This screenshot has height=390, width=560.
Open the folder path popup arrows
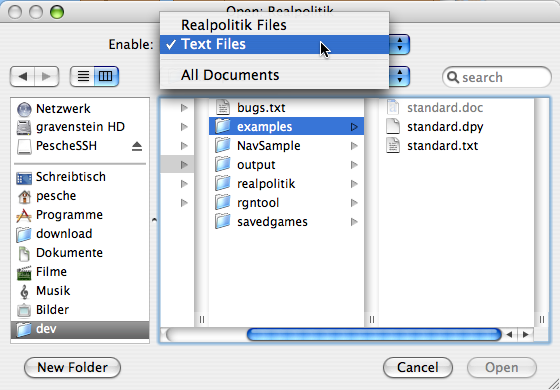(399, 76)
